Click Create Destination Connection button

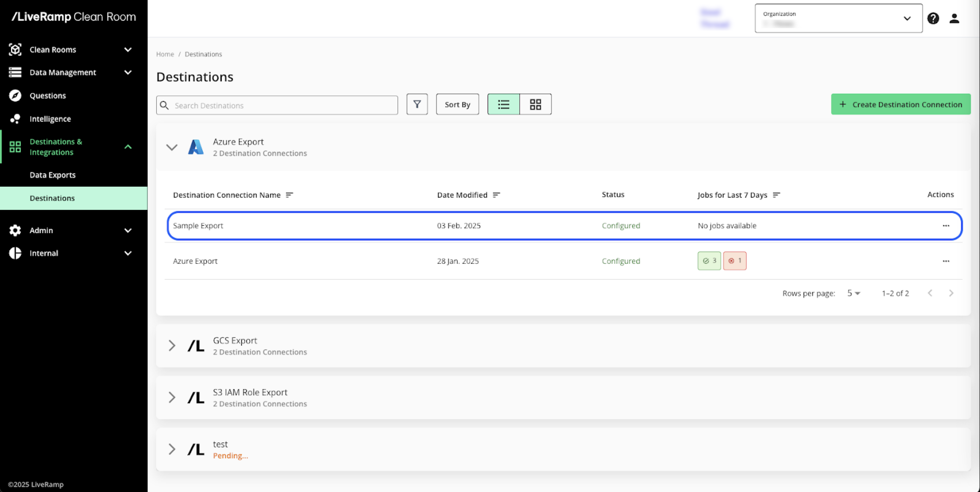click(900, 104)
